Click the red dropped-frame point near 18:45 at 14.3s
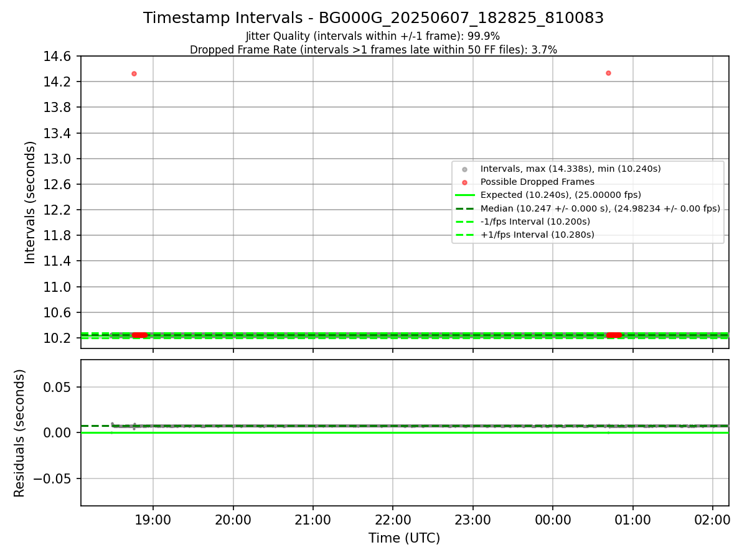747x560 pixels. pos(134,73)
